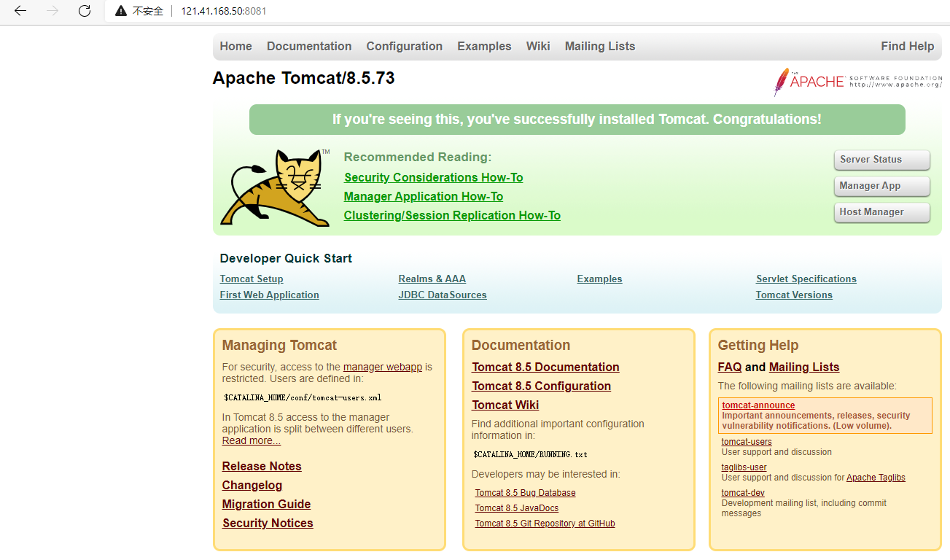This screenshot has width=950, height=560.
Task: Visit the Tomcat Wiki link
Action: pos(505,405)
